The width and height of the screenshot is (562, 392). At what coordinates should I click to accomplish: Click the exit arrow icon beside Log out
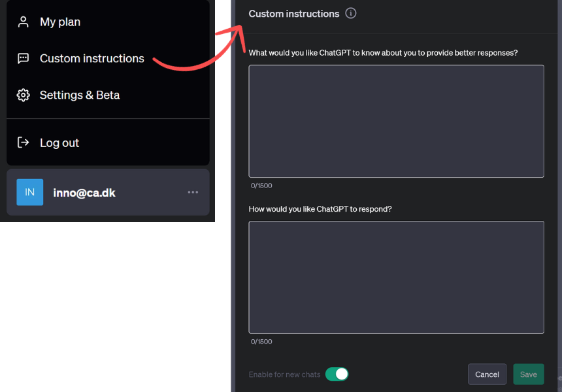tap(24, 142)
